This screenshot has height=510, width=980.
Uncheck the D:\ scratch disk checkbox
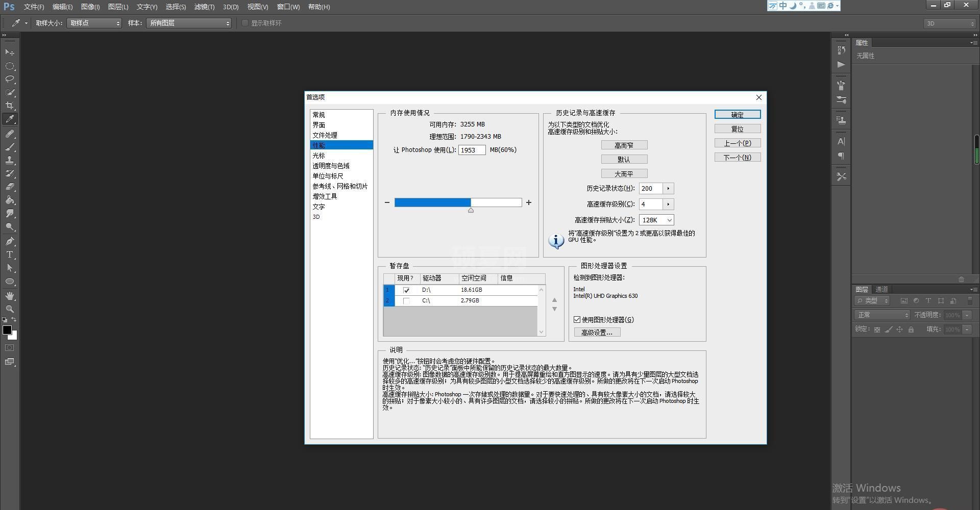(406, 290)
